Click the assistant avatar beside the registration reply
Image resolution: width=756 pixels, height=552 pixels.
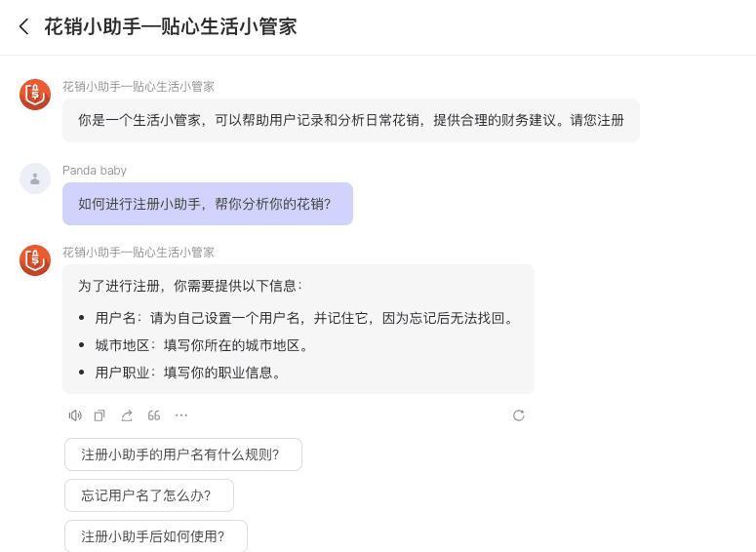35,260
